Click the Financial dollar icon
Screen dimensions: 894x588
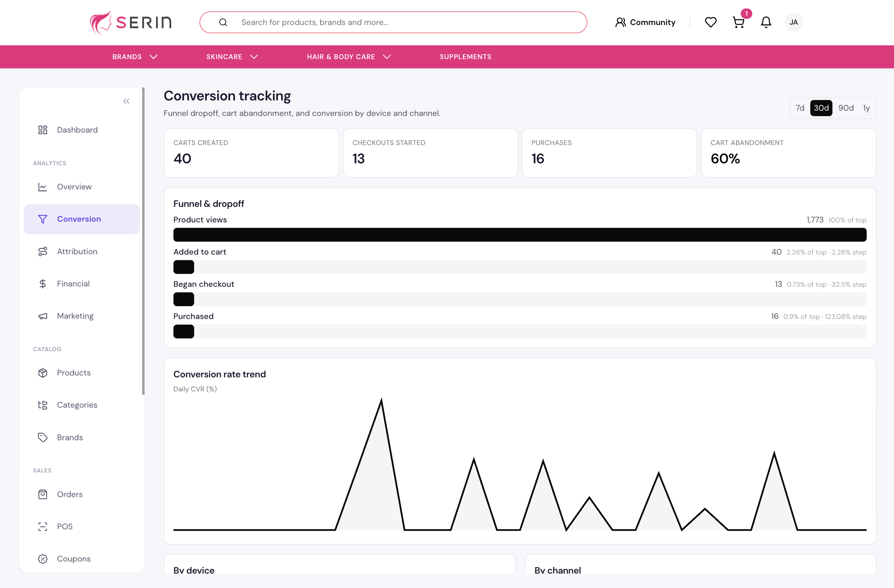[x=43, y=284]
